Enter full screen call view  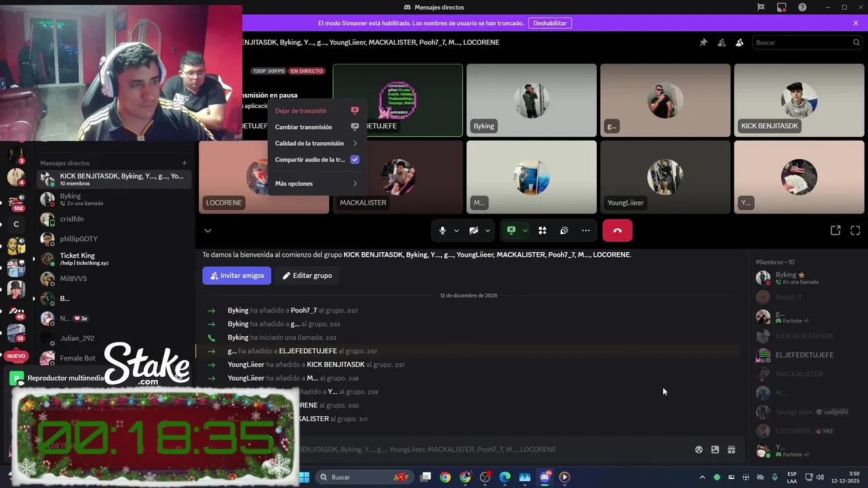855,230
